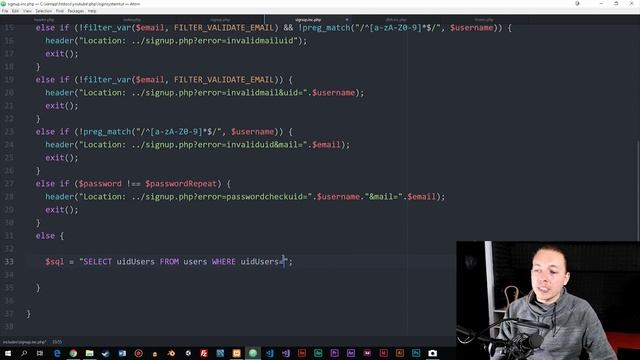Click the $sql variable on line 33
This screenshot has height=360, width=640.
click(54, 262)
